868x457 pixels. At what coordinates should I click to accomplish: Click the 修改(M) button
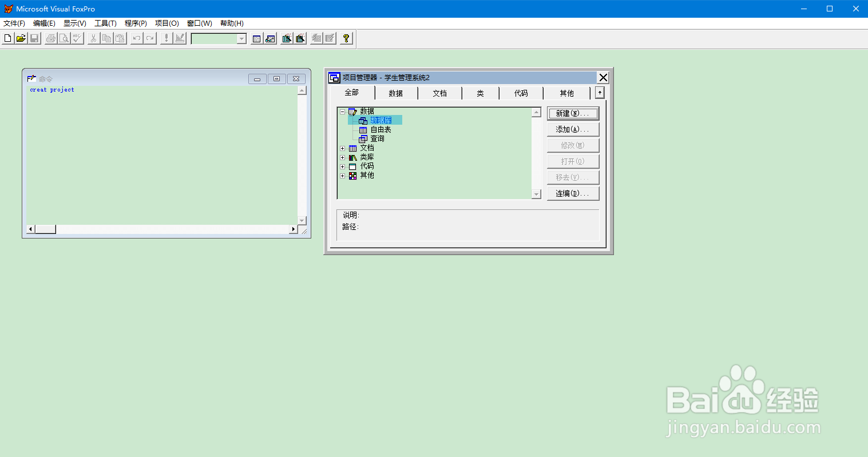click(573, 145)
